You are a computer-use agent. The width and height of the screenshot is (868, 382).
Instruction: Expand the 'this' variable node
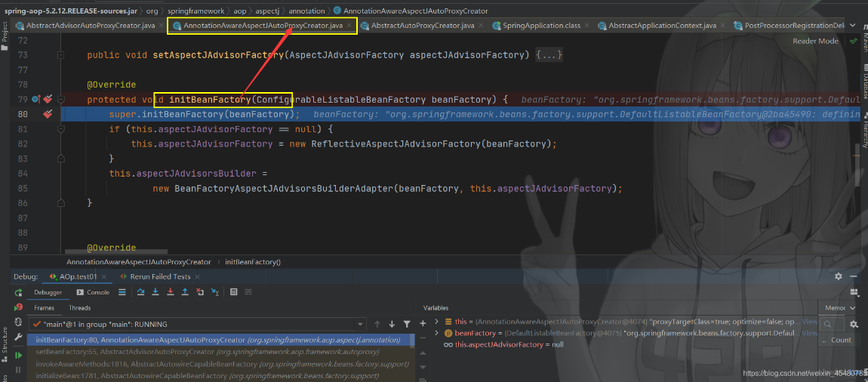[x=437, y=321]
